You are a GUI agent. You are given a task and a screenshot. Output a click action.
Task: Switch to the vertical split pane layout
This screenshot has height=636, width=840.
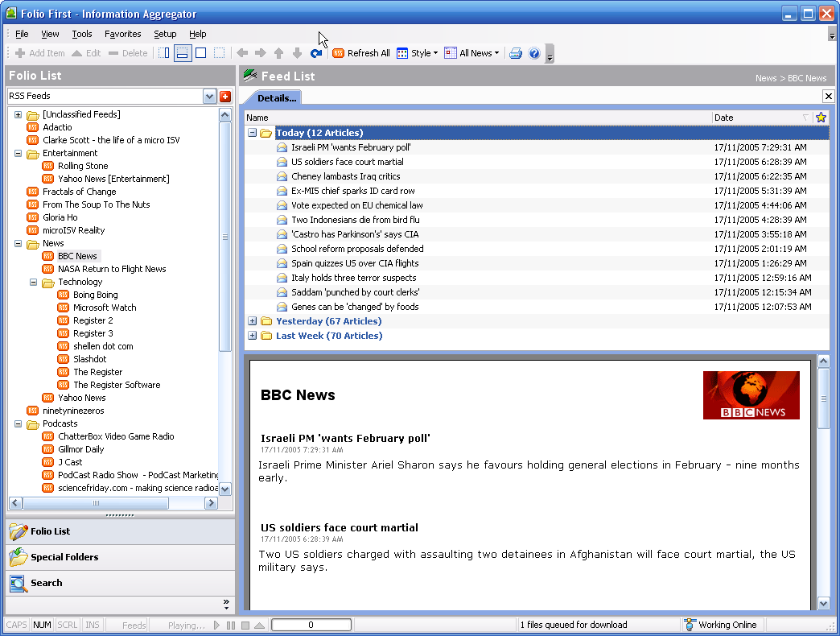point(164,53)
